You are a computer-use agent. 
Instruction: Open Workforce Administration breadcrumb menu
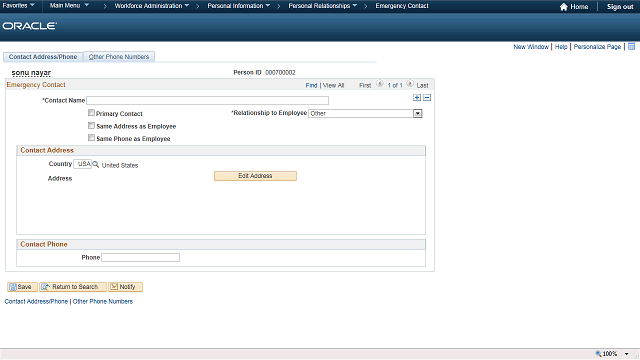click(x=151, y=6)
